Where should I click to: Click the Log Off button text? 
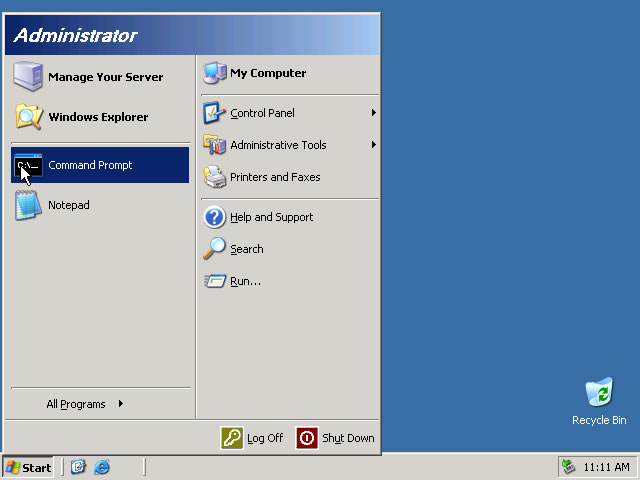coord(265,438)
